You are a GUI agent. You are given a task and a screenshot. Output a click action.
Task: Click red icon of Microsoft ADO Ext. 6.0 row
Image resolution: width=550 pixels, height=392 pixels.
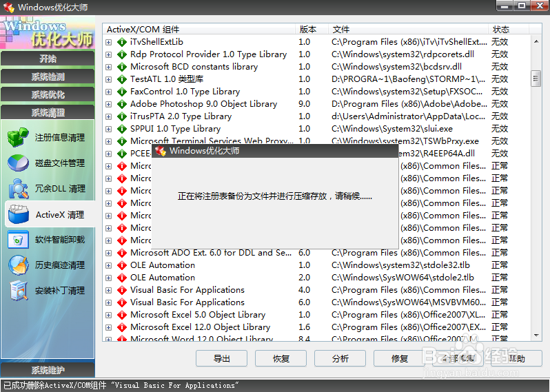click(x=122, y=253)
